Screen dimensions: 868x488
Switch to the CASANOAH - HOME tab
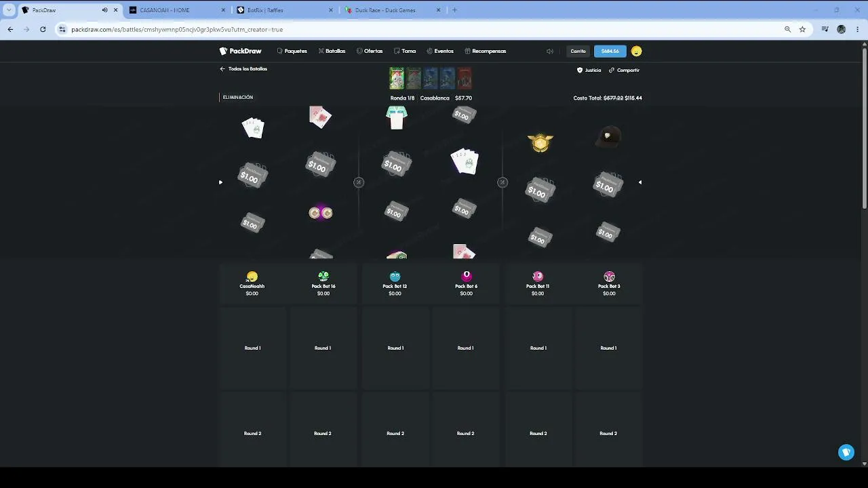pyautogui.click(x=176, y=10)
